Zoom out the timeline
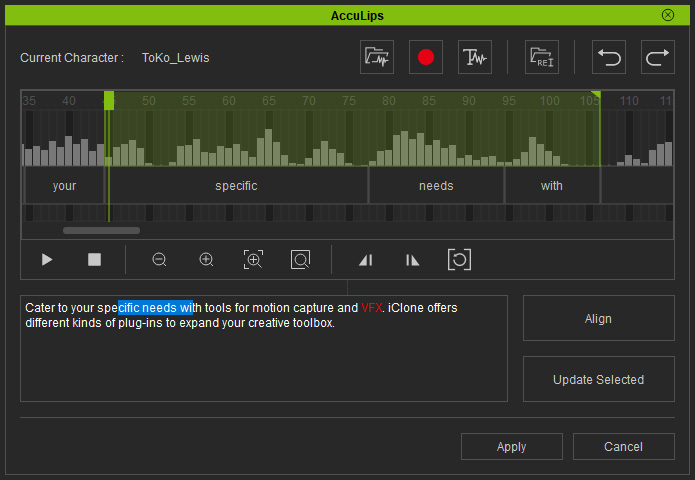The image size is (695, 480). click(159, 259)
